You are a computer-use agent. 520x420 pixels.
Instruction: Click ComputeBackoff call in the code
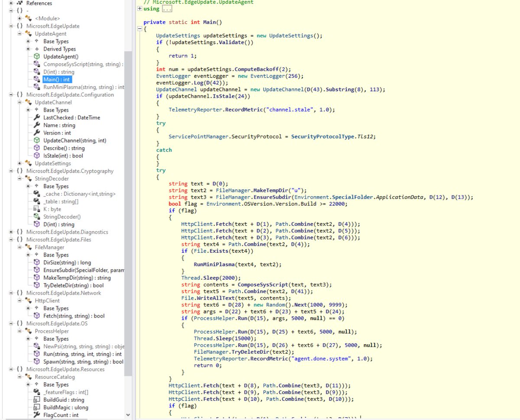[x=256, y=69]
